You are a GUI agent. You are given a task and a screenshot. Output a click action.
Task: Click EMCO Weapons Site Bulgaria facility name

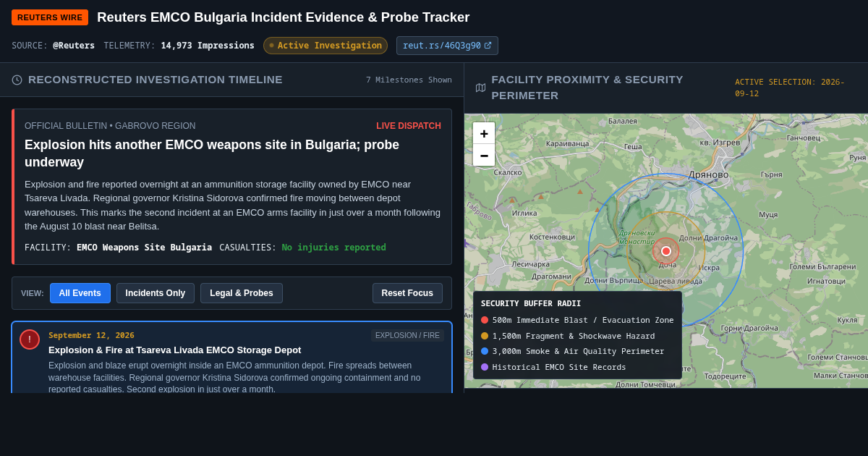pos(145,248)
